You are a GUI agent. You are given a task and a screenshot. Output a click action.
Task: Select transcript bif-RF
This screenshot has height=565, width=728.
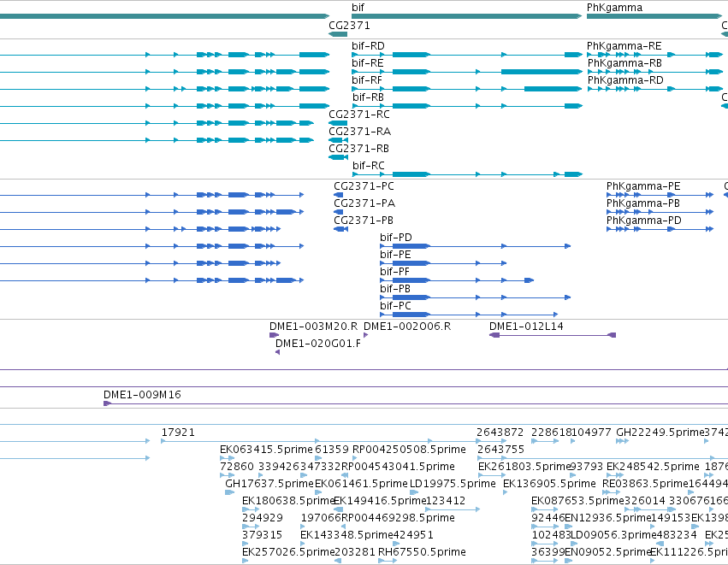pyautogui.click(x=367, y=80)
